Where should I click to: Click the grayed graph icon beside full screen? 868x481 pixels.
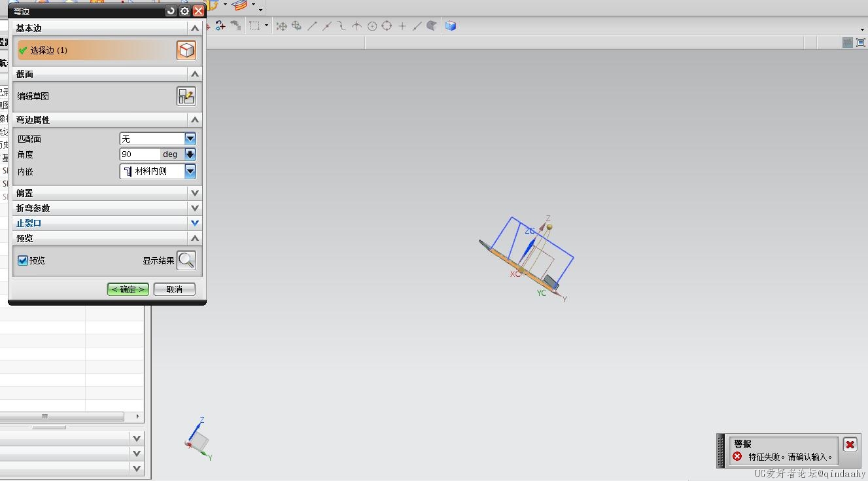tap(848, 43)
